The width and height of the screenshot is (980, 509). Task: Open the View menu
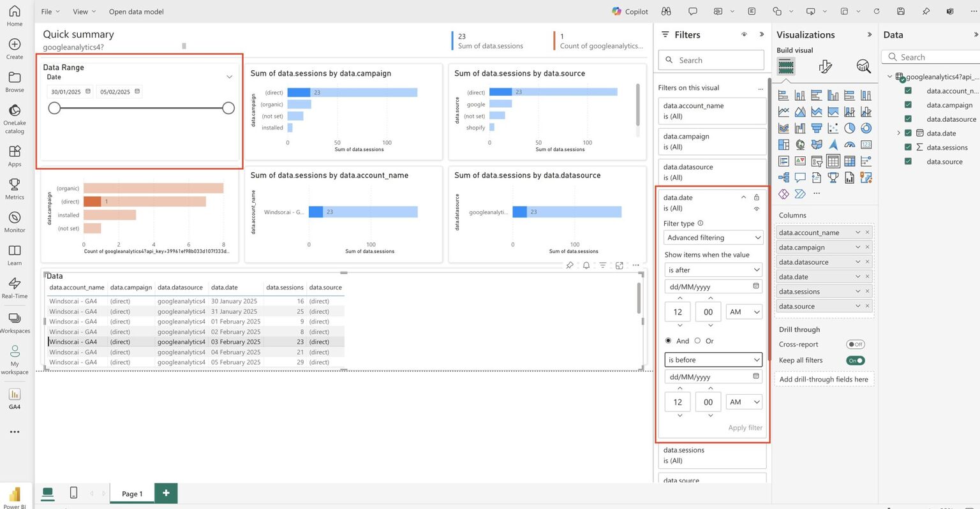click(84, 11)
